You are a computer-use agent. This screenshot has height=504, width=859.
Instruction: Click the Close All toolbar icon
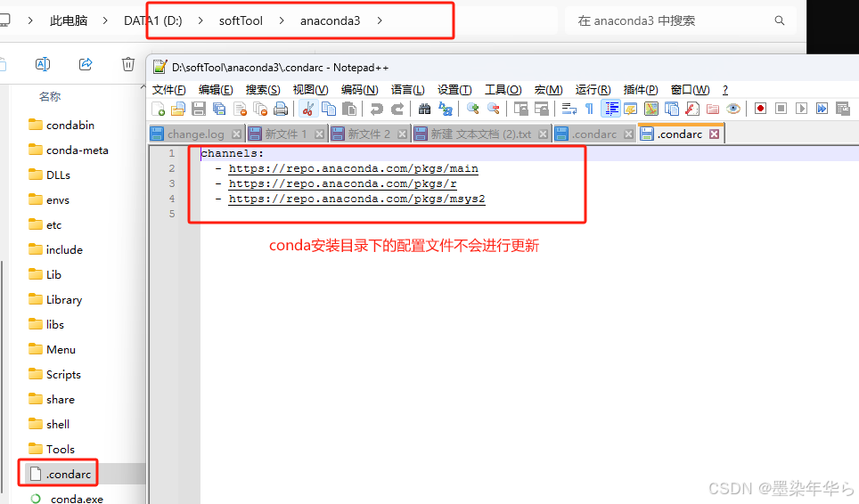coord(260,109)
